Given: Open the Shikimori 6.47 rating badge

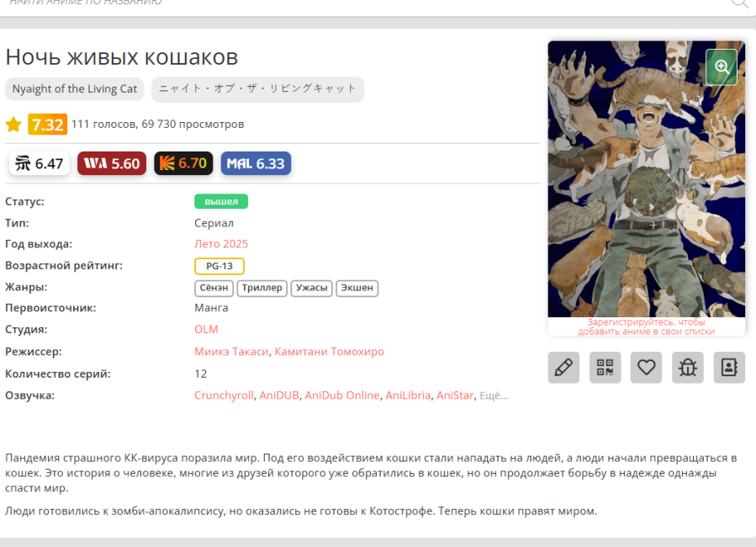Looking at the screenshot, I should coord(40,163).
